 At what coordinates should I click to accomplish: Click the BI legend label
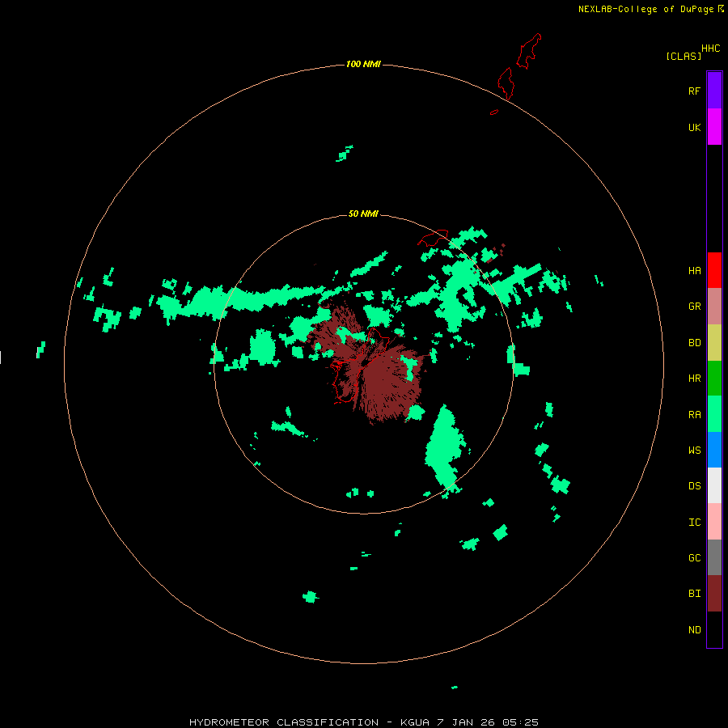click(x=694, y=594)
